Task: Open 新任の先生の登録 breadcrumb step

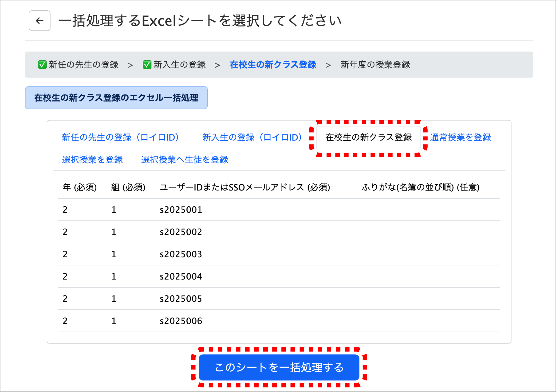Action: pyautogui.click(x=83, y=65)
